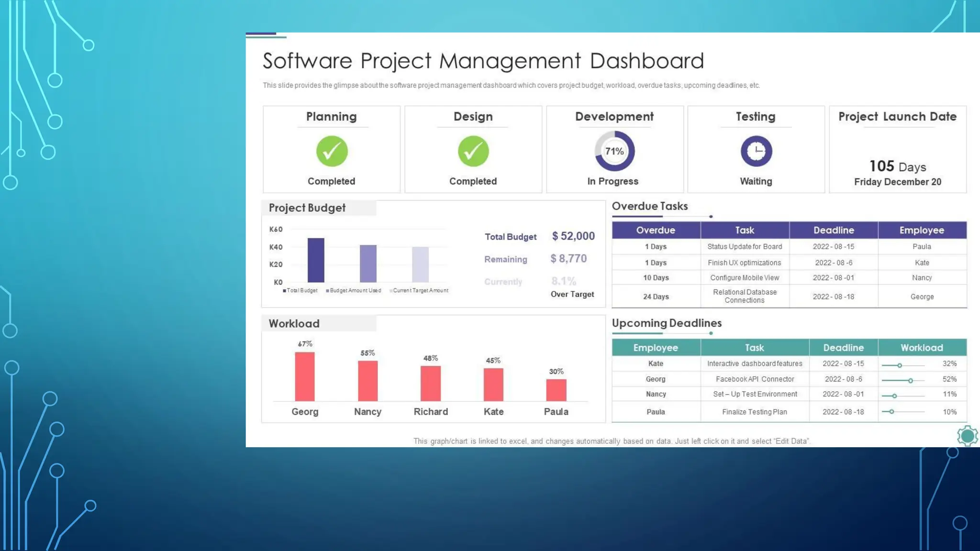The height and width of the screenshot is (551, 980).
Task: Click the Current Target Amount legend marker
Action: 391,291
